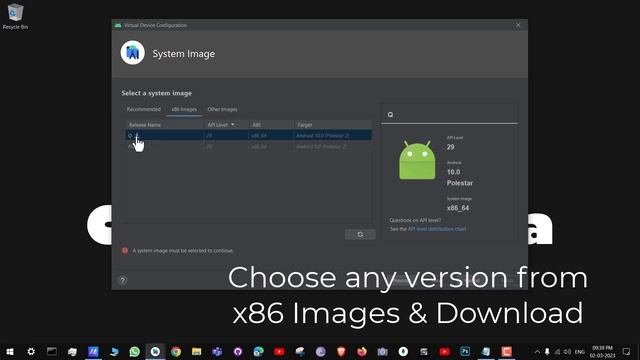Open File Explorer from the taskbar
The image size is (640, 360).
pos(196,351)
